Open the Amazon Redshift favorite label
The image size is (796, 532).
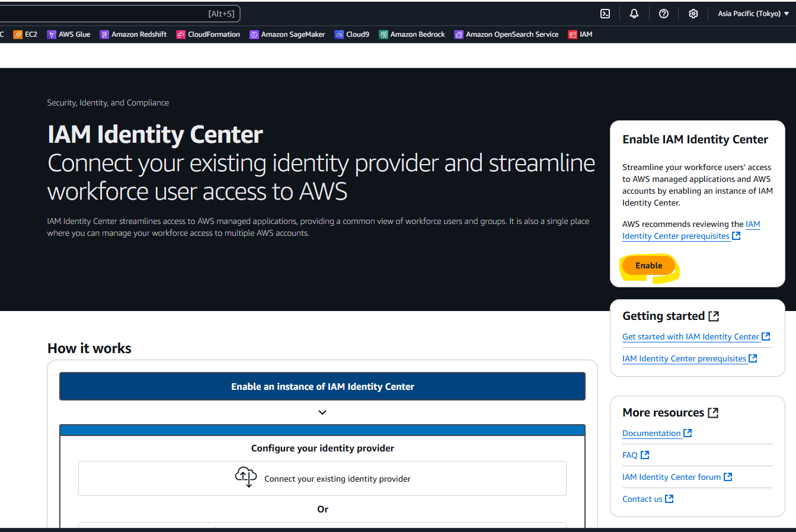[x=139, y=34]
